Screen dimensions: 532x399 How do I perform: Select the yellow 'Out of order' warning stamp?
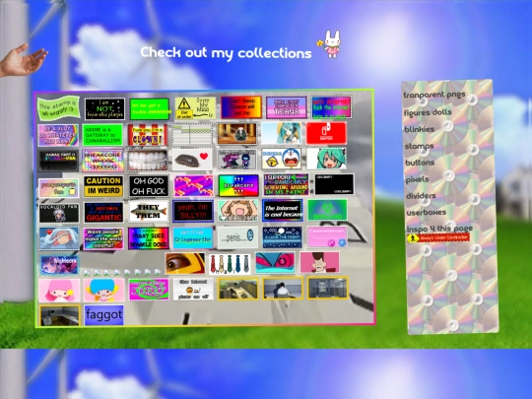(195, 108)
